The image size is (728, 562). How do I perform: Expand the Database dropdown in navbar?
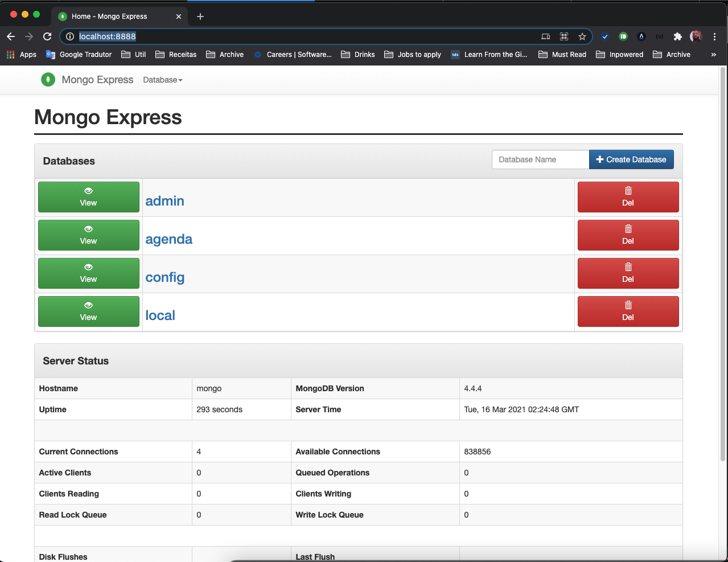click(x=163, y=80)
